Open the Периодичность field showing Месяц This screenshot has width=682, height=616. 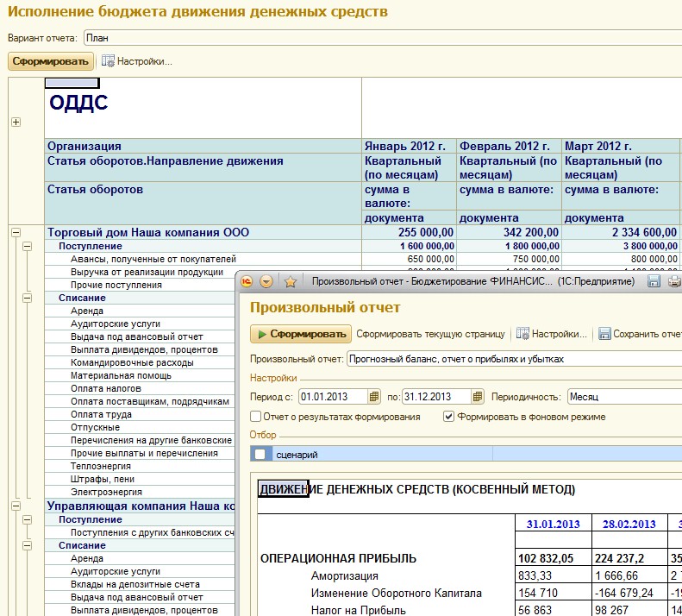624,397
